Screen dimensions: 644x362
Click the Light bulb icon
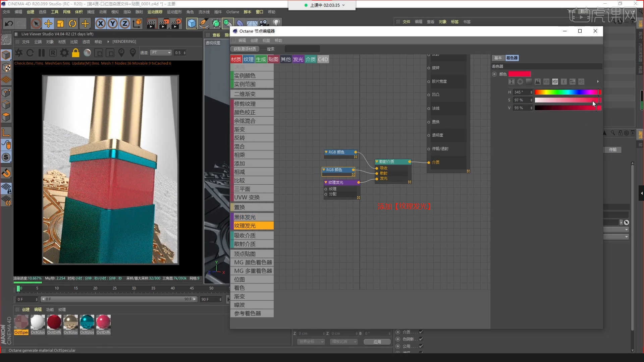point(276,23)
